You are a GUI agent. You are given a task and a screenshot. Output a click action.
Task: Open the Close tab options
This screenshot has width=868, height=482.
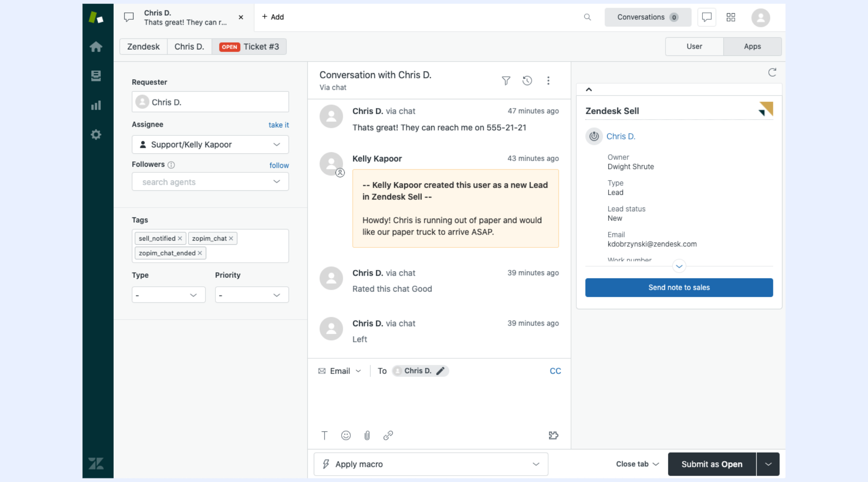coord(638,464)
